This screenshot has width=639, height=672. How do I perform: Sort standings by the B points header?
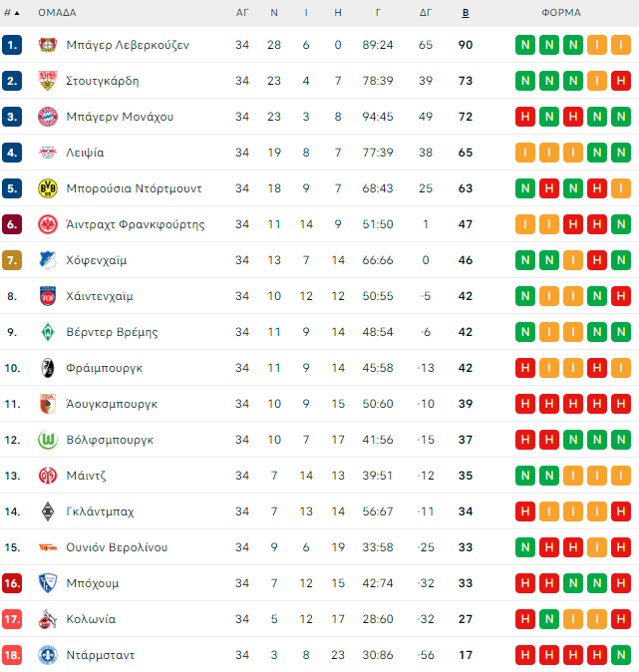tap(466, 13)
